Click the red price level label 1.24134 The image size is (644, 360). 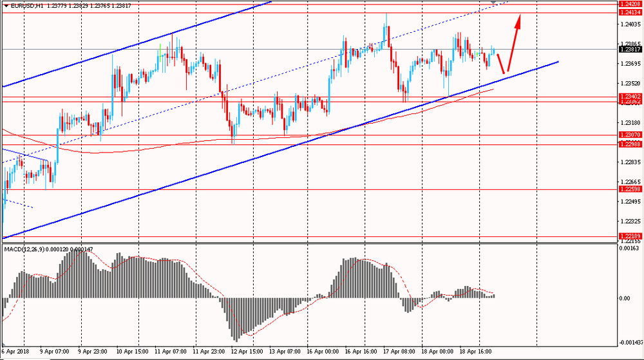pyautogui.click(x=630, y=13)
